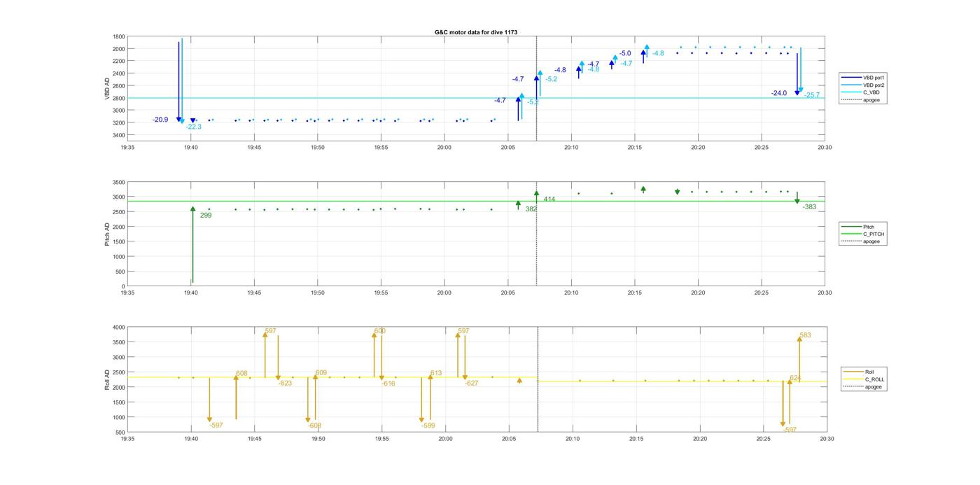This screenshot has height=485, width=980.
Task: Click the '-616' roll data label
Action: click(x=388, y=384)
